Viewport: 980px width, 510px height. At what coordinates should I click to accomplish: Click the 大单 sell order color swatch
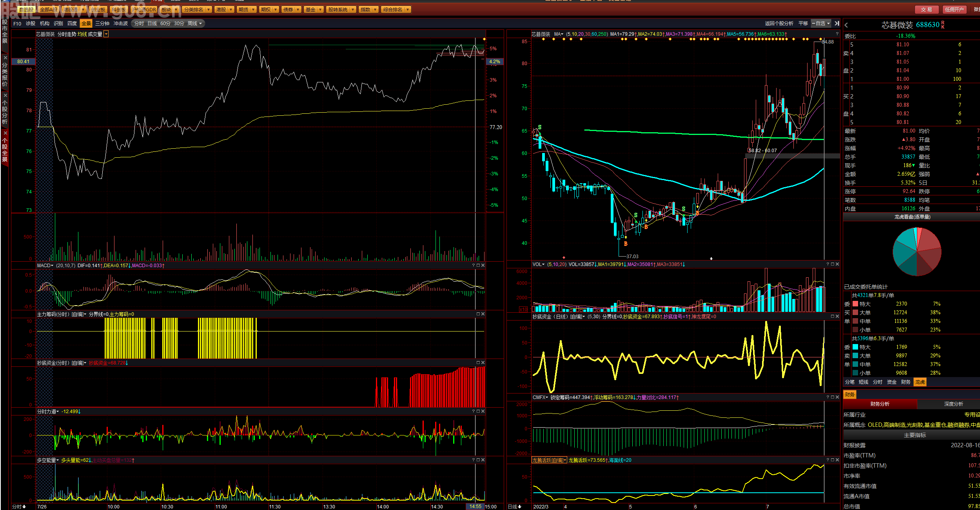tap(855, 355)
